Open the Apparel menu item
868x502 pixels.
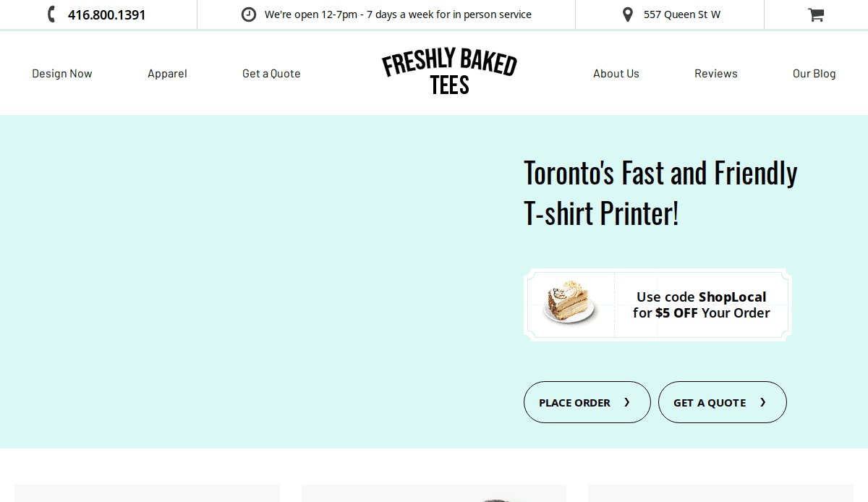(x=167, y=73)
